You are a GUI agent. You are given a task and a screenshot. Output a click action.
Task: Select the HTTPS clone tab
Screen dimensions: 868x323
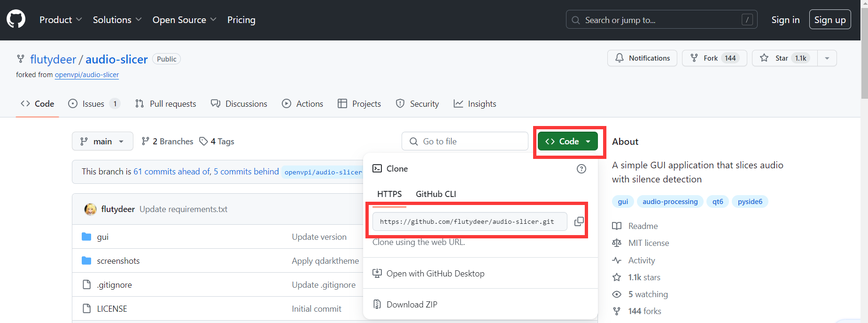point(389,194)
